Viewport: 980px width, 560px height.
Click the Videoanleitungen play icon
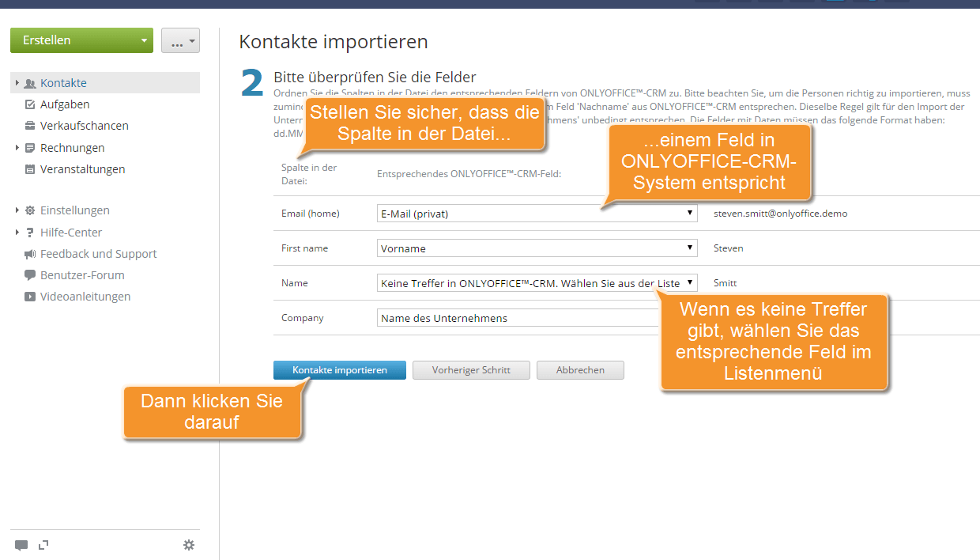[30, 297]
